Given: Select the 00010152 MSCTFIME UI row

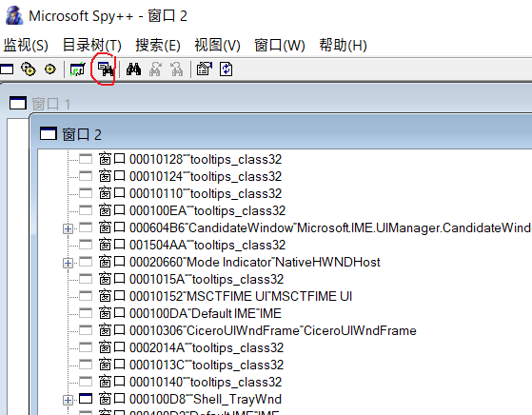Looking at the screenshot, I should coord(226,296).
